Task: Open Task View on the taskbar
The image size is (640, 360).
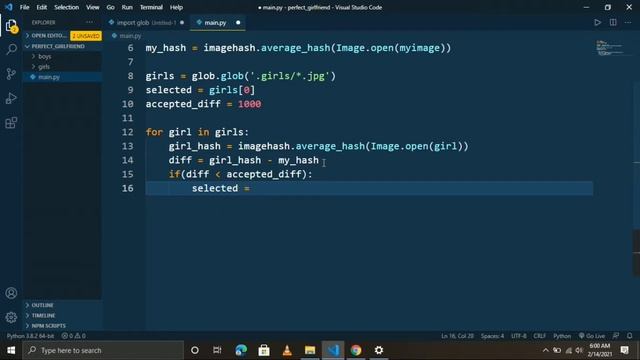Action: (x=217, y=350)
